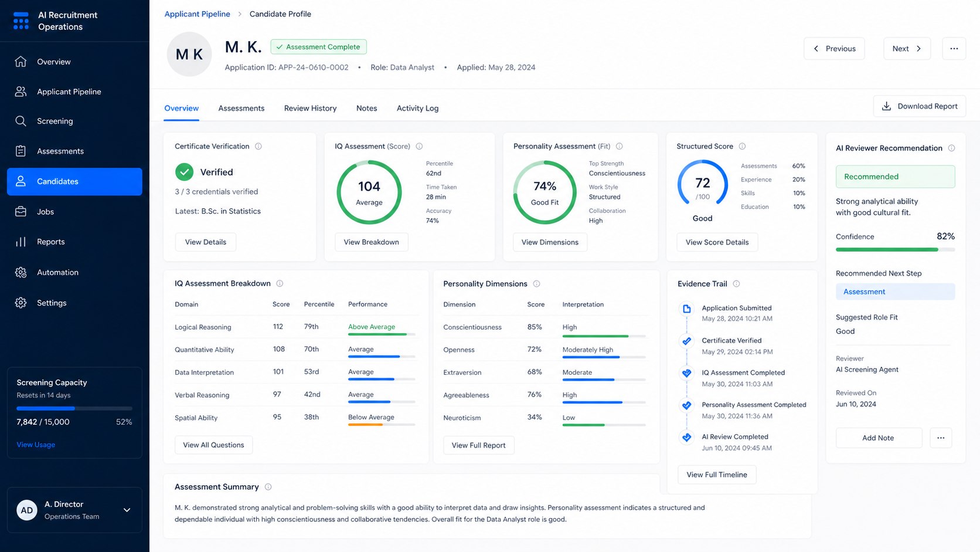Screen dimensions: 980x552
Task: Click info icon next to Certificate Verification
Action: click(x=258, y=146)
